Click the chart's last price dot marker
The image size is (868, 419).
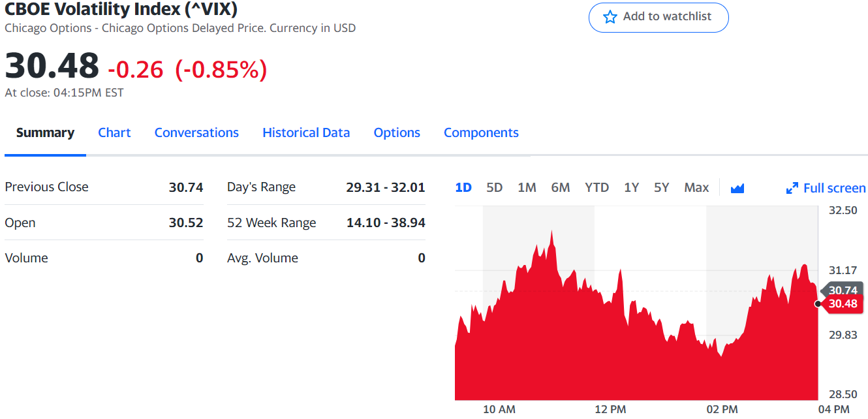818,303
